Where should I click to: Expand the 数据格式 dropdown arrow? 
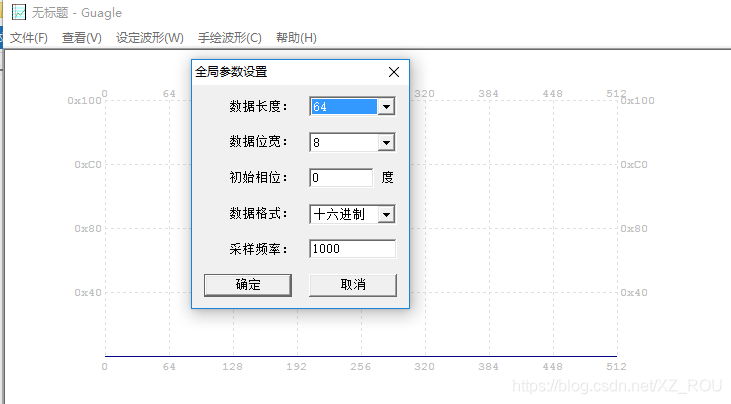point(386,215)
